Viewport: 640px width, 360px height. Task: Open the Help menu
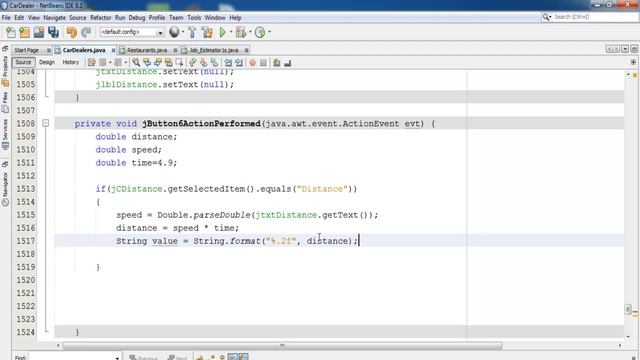[x=235, y=18]
